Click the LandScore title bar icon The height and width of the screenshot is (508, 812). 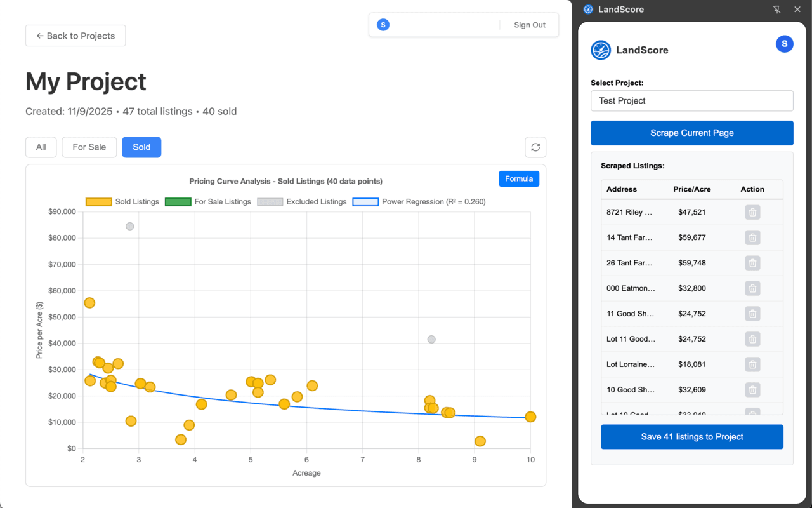click(x=588, y=10)
